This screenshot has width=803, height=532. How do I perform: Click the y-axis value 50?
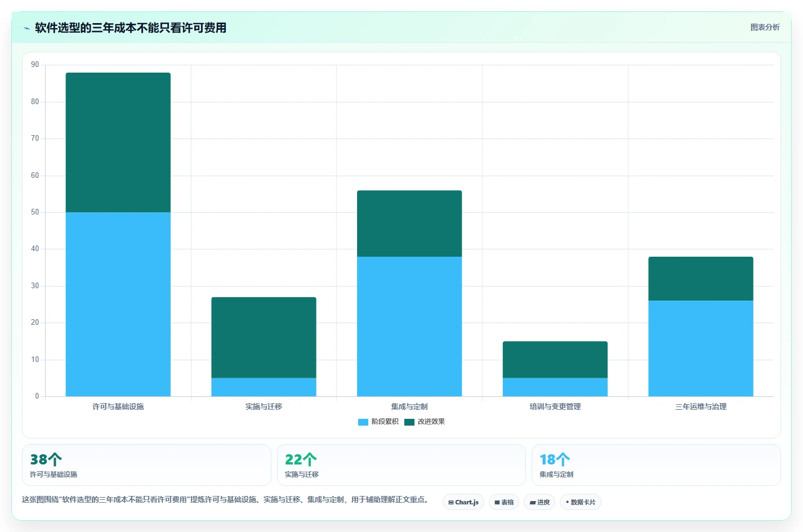click(x=35, y=212)
